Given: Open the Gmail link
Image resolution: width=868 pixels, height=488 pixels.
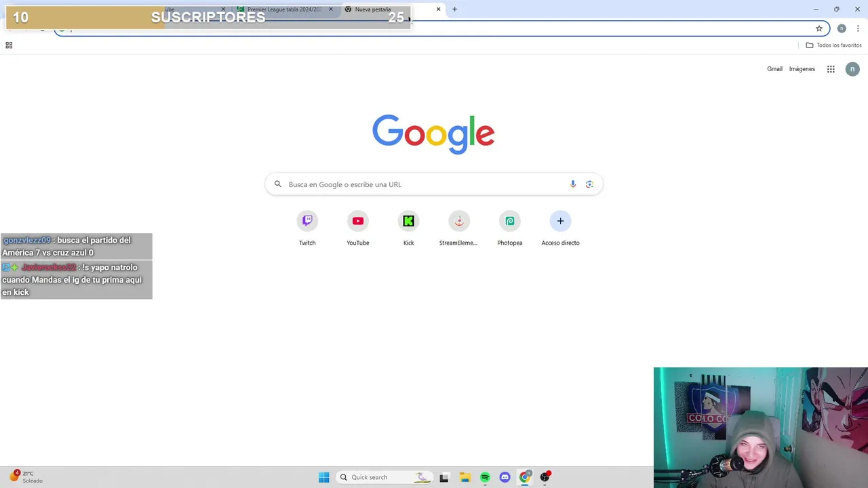Looking at the screenshot, I should pos(774,69).
